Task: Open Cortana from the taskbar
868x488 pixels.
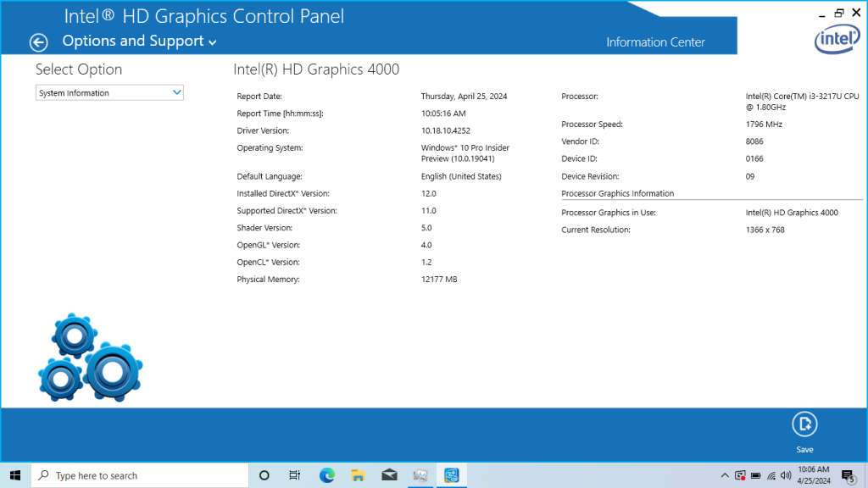Action: (x=264, y=475)
